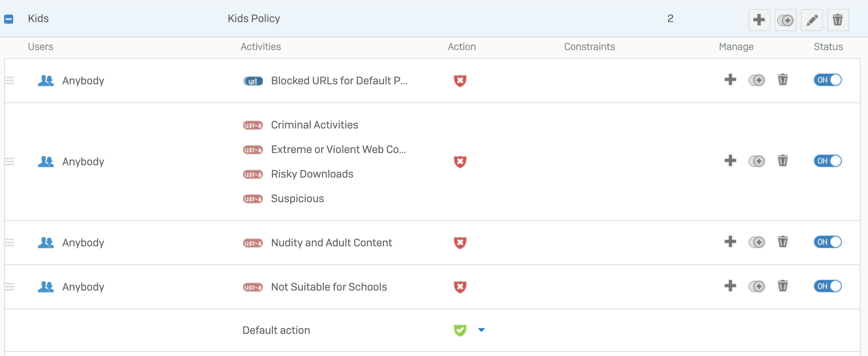The image size is (868, 356).
Task: Delete the Blocked URLs rule
Action: coord(782,80)
